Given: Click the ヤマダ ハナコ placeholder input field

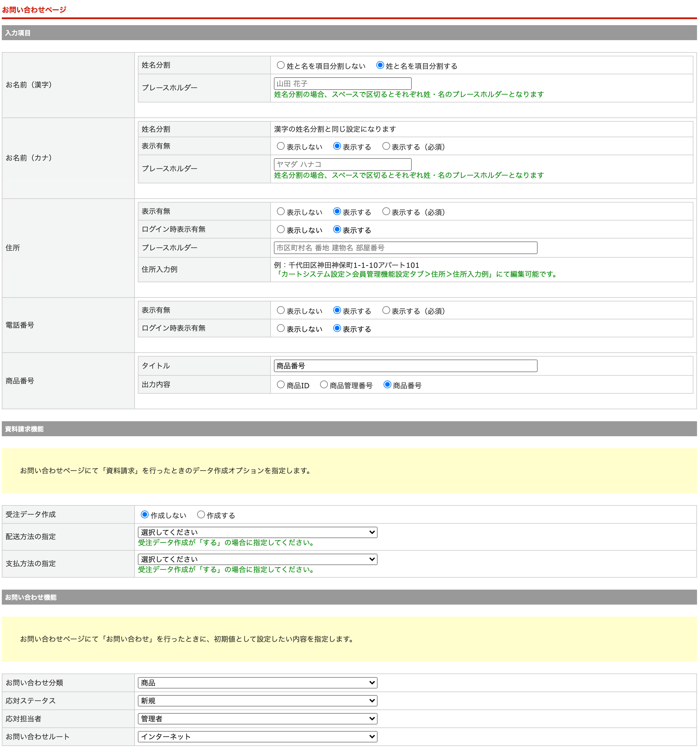Looking at the screenshot, I should point(342,164).
